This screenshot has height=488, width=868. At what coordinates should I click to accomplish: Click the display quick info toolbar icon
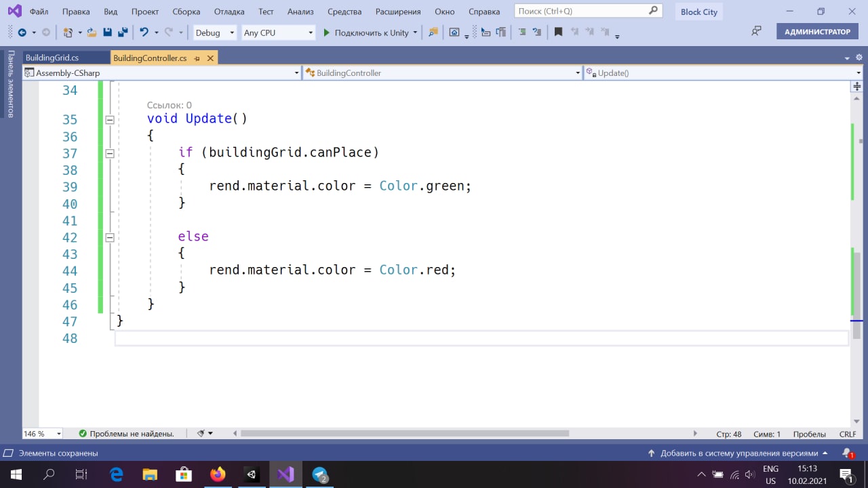point(486,33)
